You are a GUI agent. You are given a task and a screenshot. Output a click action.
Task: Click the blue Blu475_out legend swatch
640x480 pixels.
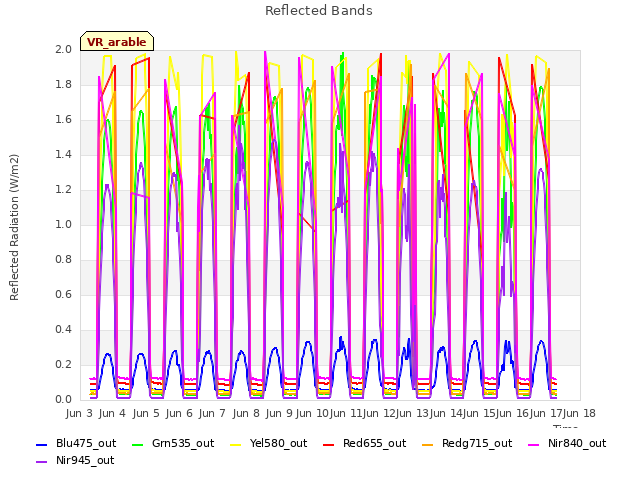point(42,444)
